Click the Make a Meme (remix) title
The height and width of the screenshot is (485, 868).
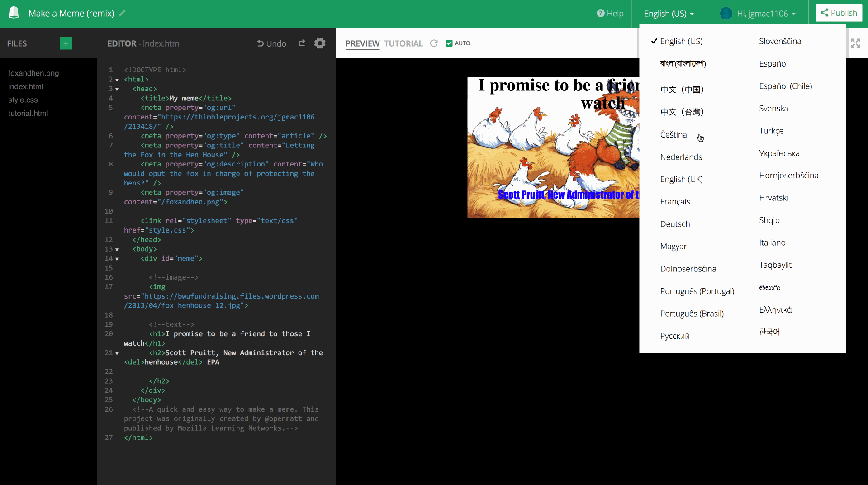71,13
